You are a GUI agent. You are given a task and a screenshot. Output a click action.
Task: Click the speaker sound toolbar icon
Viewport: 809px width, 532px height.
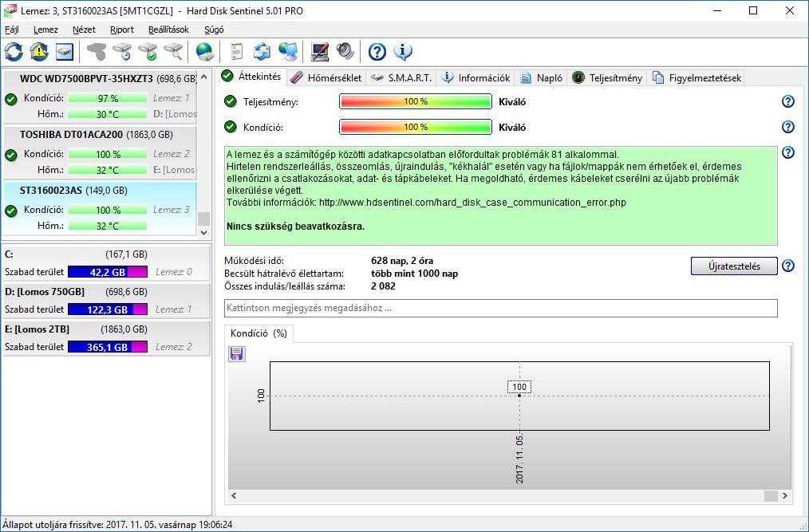point(345,52)
